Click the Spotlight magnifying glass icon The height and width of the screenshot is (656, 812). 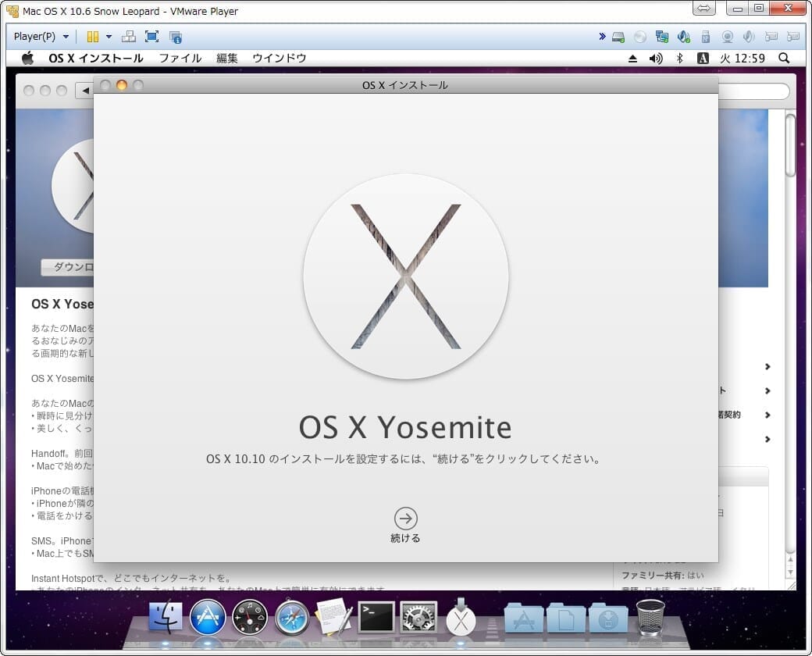point(784,59)
